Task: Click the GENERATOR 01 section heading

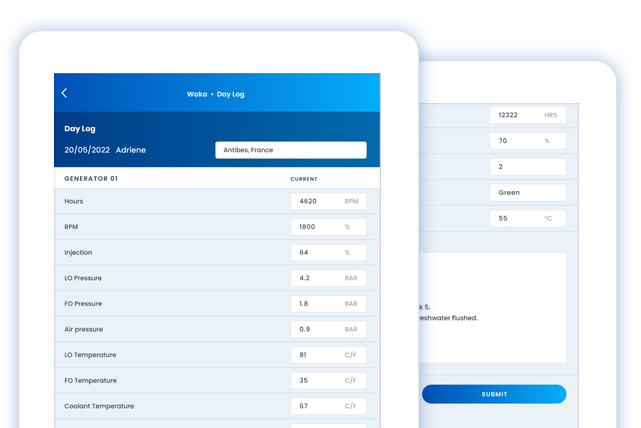Action: point(91,179)
